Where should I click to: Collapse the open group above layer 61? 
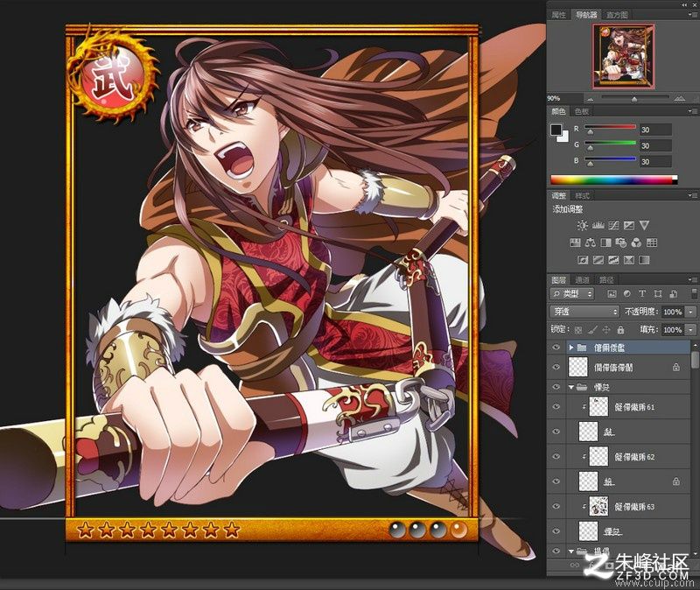click(571, 387)
